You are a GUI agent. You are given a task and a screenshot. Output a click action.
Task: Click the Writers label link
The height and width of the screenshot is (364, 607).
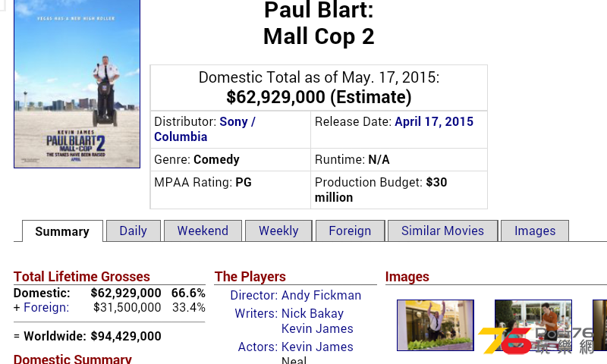[256, 313]
